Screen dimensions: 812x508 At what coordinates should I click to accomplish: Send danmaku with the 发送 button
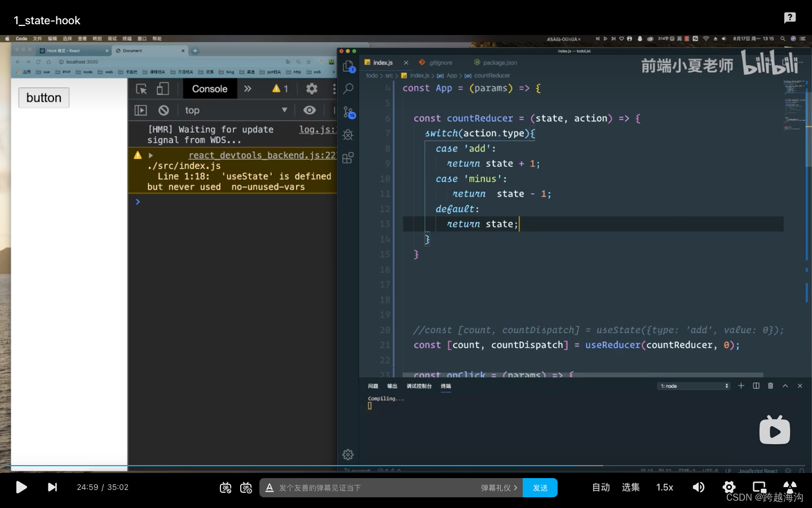(540, 488)
